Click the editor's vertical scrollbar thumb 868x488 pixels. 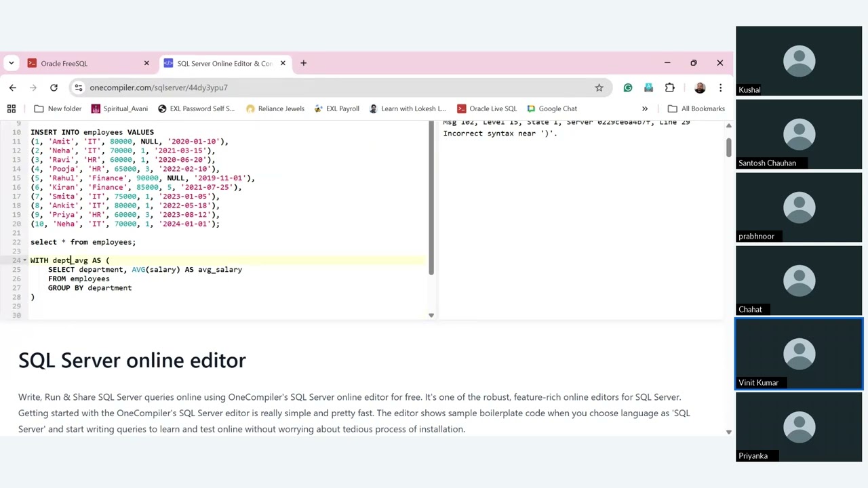click(x=431, y=199)
